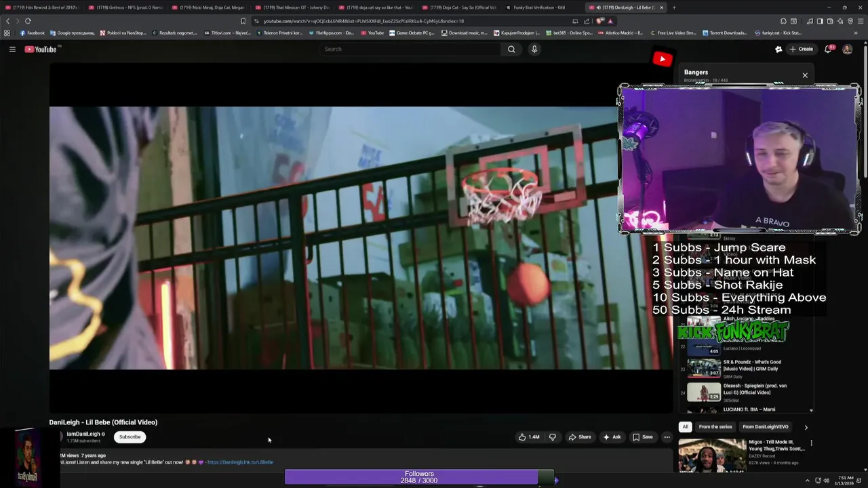
Task: Open the Facebook bookmark
Action: pos(33,33)
